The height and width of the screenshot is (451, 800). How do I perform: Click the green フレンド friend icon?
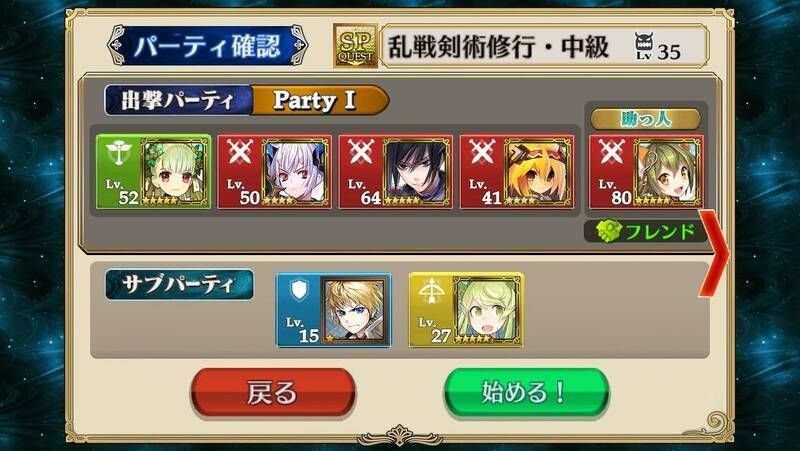pyautogui.click(x=609, y=231)
